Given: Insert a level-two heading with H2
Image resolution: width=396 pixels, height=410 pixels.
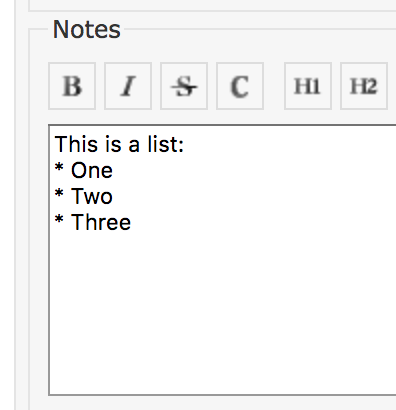Looking at the screenshot, I should 364,86.
